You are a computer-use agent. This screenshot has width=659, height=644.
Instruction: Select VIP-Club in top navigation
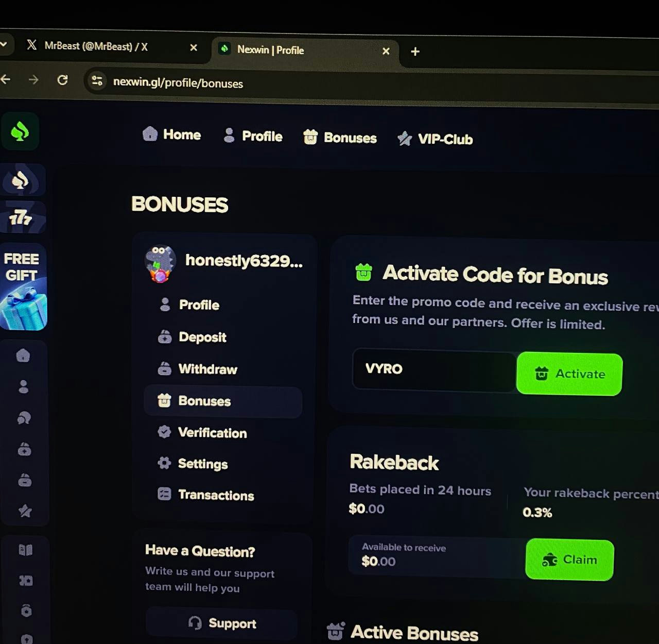click(x=436, y=139)
